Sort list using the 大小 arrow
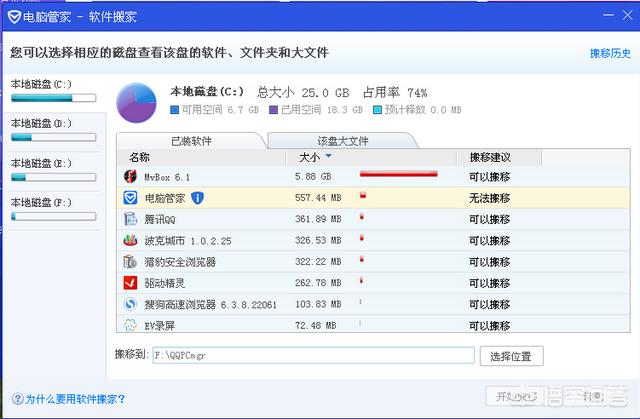The width and height of the screenshot is (640, 419). [x=328, y=156]
